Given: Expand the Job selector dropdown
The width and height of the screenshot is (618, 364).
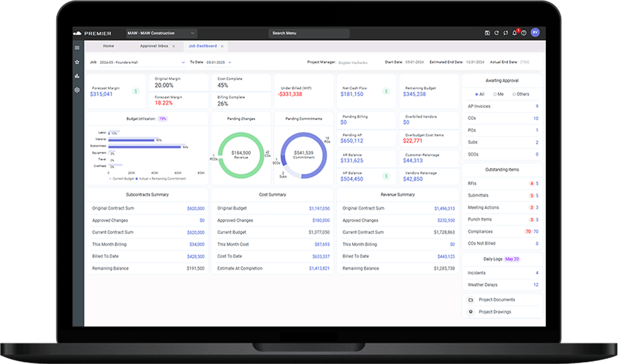Looking at the screenshot, I should click(x=183, y=62).
